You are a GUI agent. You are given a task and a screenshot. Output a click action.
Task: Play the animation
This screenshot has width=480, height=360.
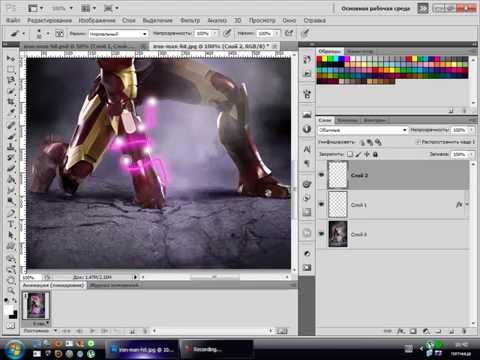(x=93, y=331)
